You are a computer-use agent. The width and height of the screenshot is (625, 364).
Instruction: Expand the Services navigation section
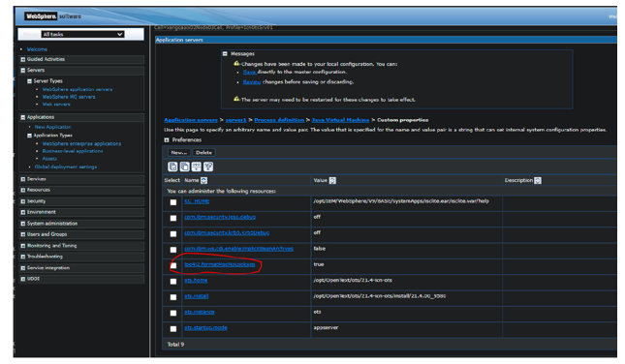coord(23,180)
